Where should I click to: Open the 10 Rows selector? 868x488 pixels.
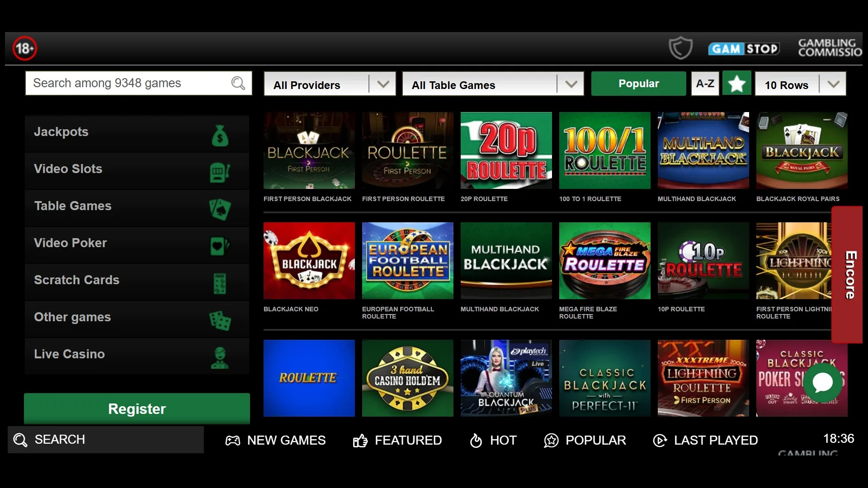click(801, 84)
